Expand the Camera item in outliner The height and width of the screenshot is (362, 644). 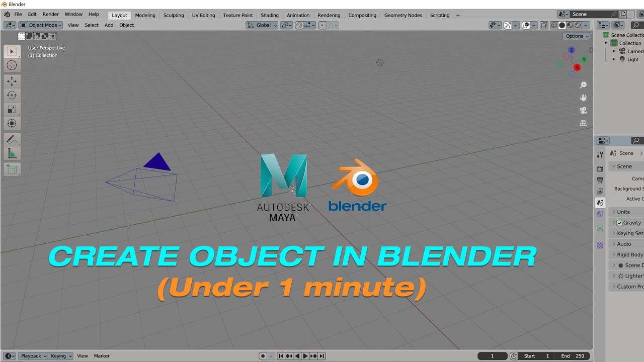[614, 51]
